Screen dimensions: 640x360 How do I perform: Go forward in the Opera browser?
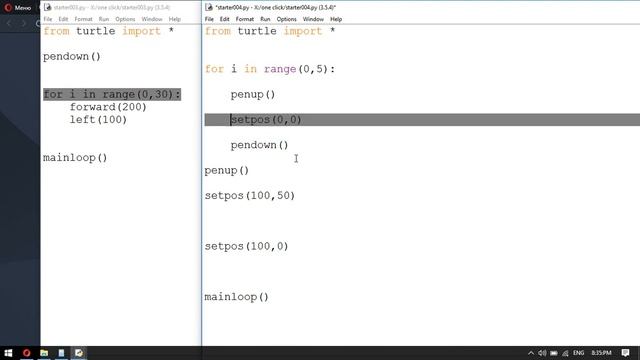(23, 24)
